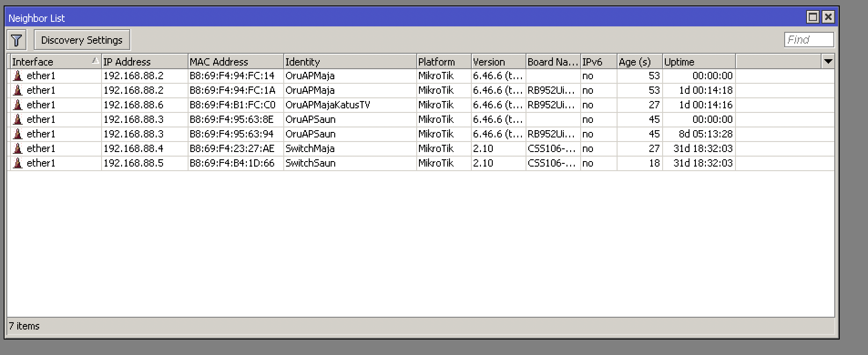This screenshot has height=355, width=868.
Task: Click neighbor icon for MAC B8:69:F4:94:FC:1A row
Action: (18, 90)
